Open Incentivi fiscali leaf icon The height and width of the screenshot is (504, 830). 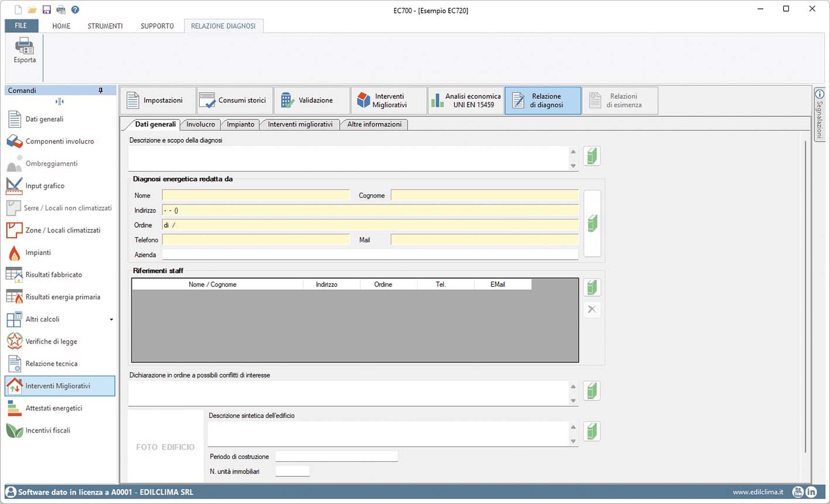pyautogui.click(x=14, y=431)
